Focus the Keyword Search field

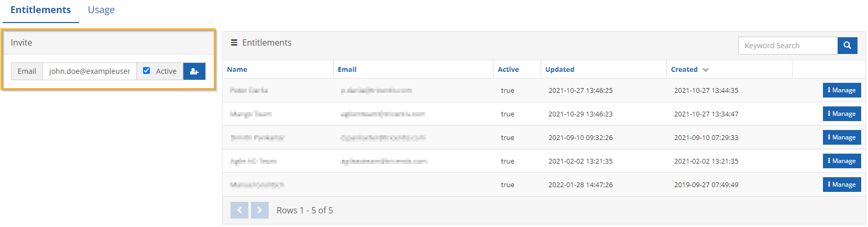787,46
